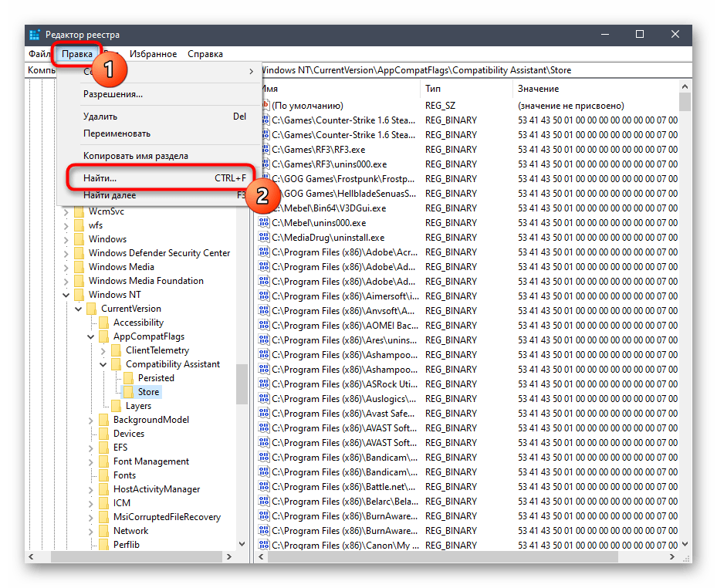Expand the BackgroundModel node
Screen dimensions: 717x588
(x=91, y=421)
